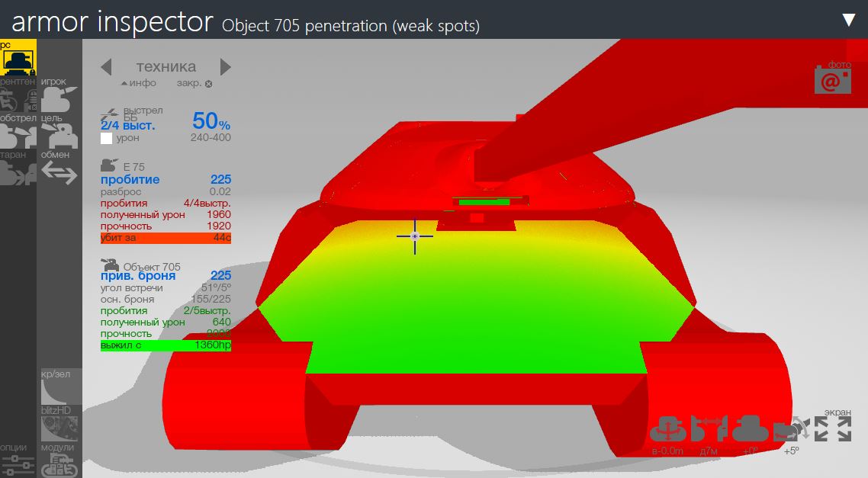
Task: Click the выстрел ББ shell type selector
Action: tap(132, 114)
